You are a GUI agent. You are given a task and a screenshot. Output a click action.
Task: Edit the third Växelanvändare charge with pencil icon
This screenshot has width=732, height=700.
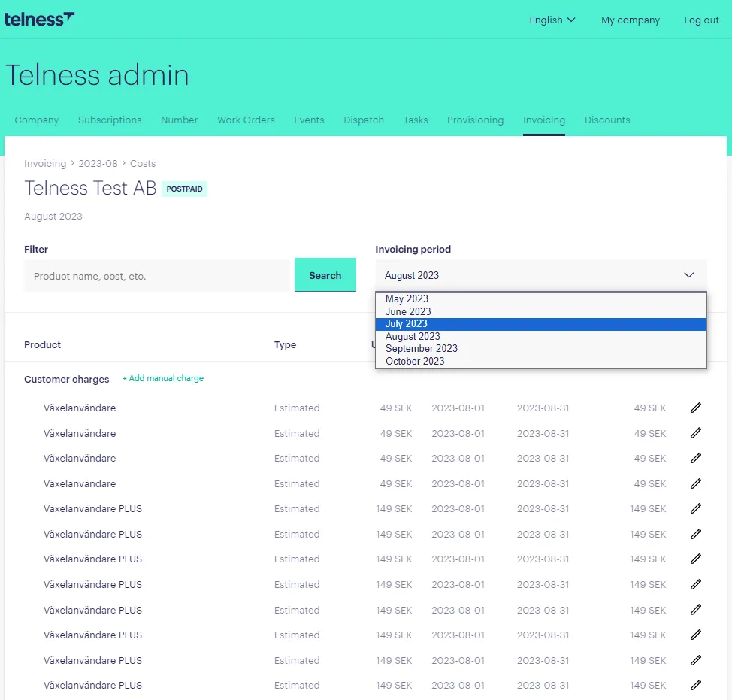point(696,458)
